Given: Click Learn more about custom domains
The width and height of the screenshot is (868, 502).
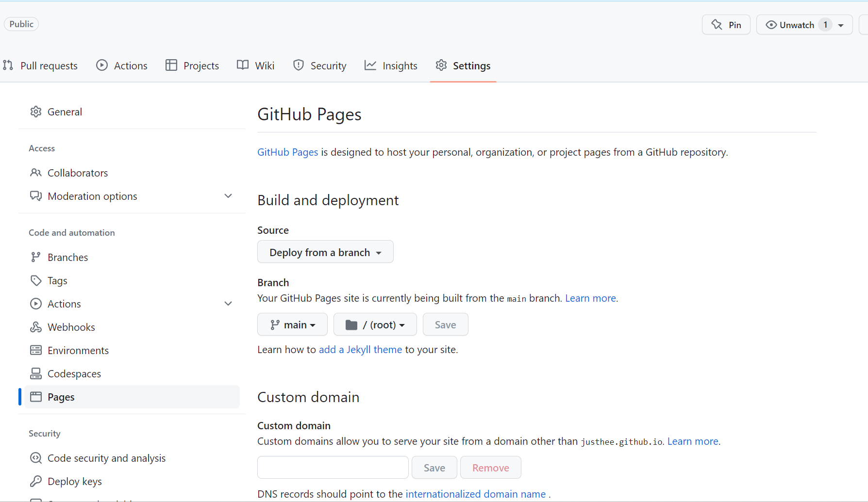Looking at the screenshot, I should click(x=693, y=441).
